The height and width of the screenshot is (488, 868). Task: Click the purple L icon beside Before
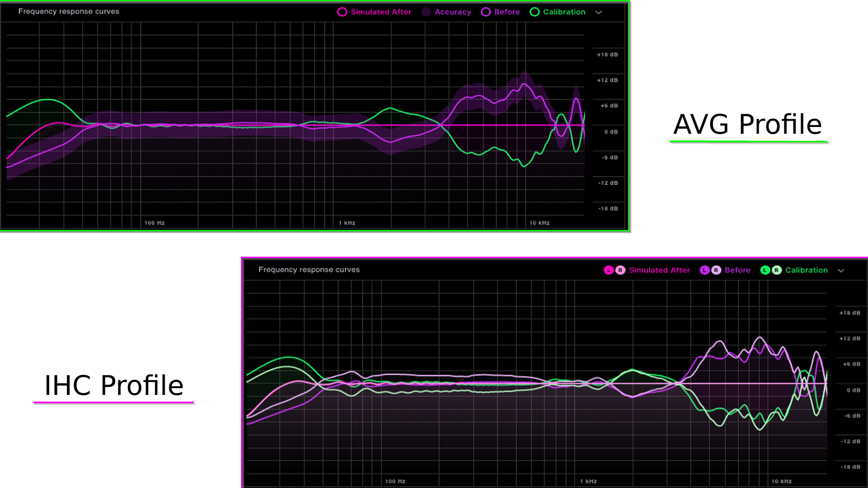tap(704, 270)
